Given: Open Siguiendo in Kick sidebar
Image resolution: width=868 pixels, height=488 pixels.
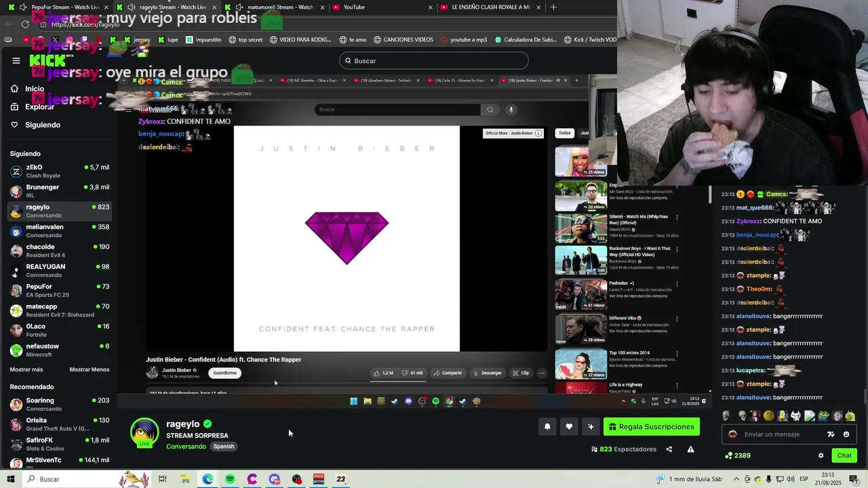Looking at the screenshot, I should (35, 125).
